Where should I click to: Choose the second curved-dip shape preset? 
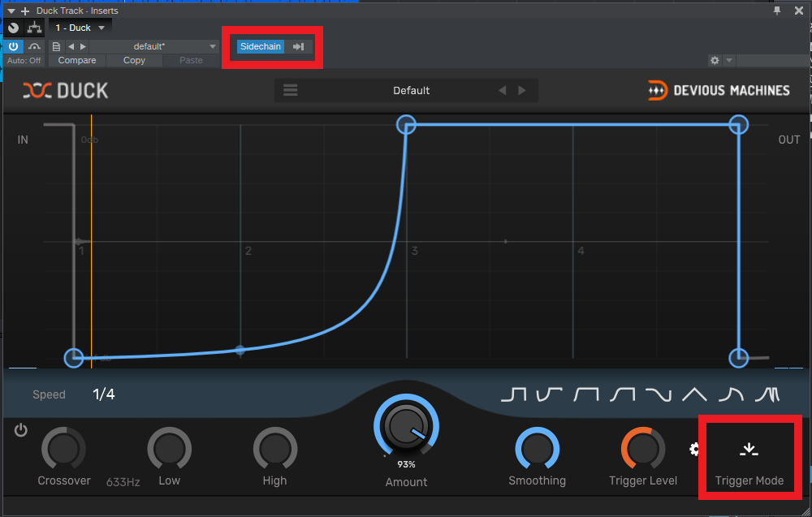tap(550, 395)
